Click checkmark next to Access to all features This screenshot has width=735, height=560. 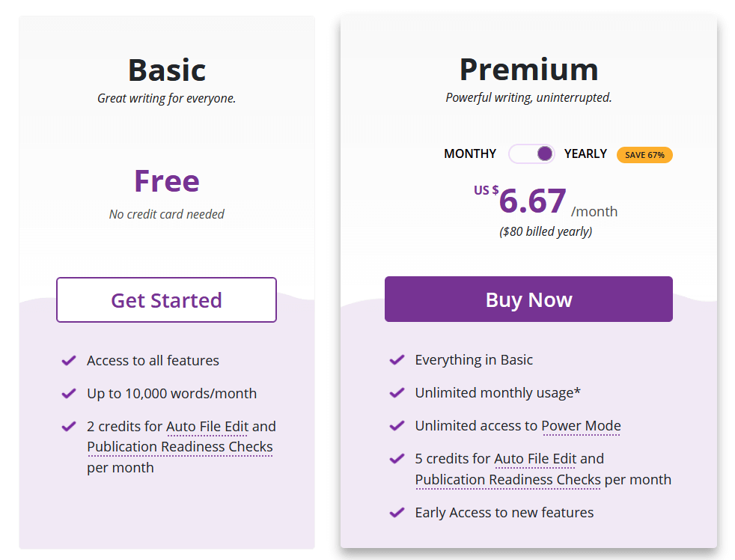tap(69, 361)
